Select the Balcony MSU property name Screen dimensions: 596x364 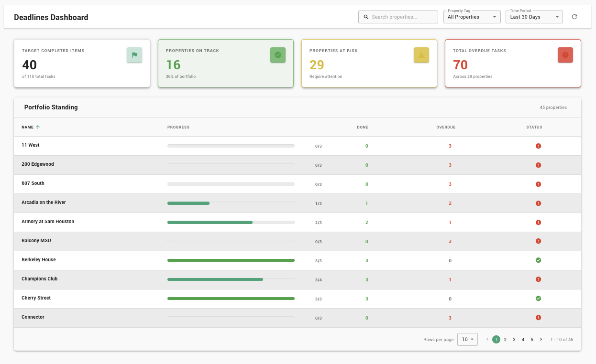click(x=36, y=240)
